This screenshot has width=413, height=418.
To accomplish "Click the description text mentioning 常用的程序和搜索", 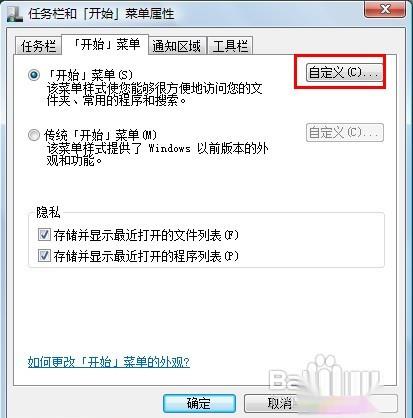I will 154,94.
